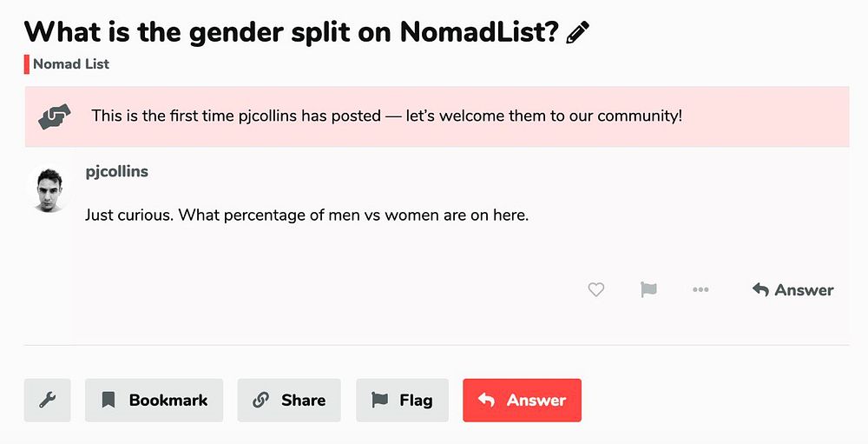The width and height of the screenshot is (868, 444).
Task: Click the bookmark ribbon icon in the footer
Action: (x=108, y=401)
